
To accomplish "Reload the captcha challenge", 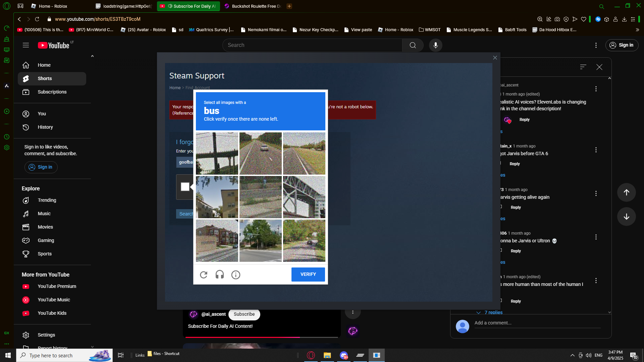I will coord(204,275).
